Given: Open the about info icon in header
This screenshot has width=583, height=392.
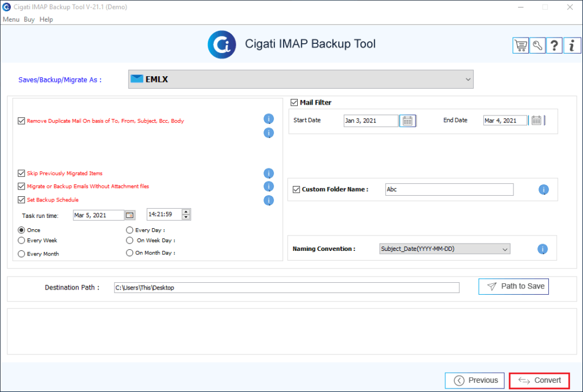Looking at the screenshot, I should coord(572,46).
